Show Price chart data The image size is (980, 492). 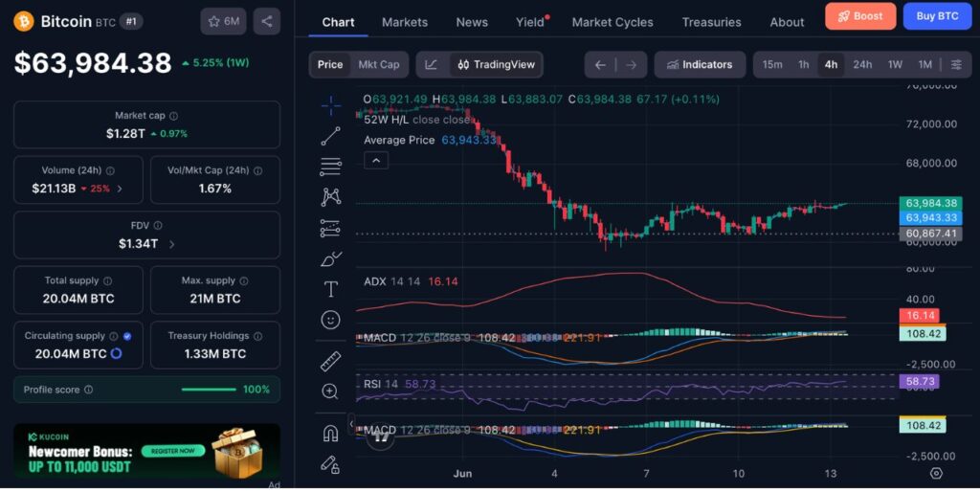pos(330,65)
